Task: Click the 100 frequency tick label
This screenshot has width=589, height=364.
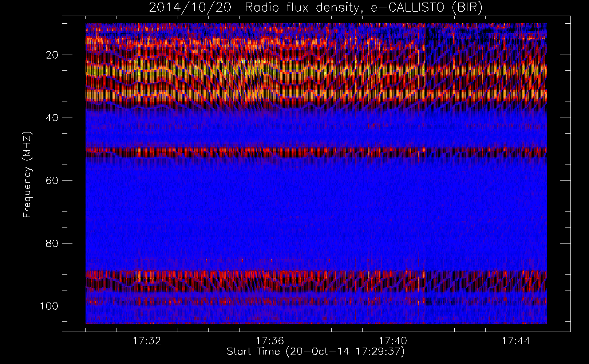Action: click(x=50, y=306)
